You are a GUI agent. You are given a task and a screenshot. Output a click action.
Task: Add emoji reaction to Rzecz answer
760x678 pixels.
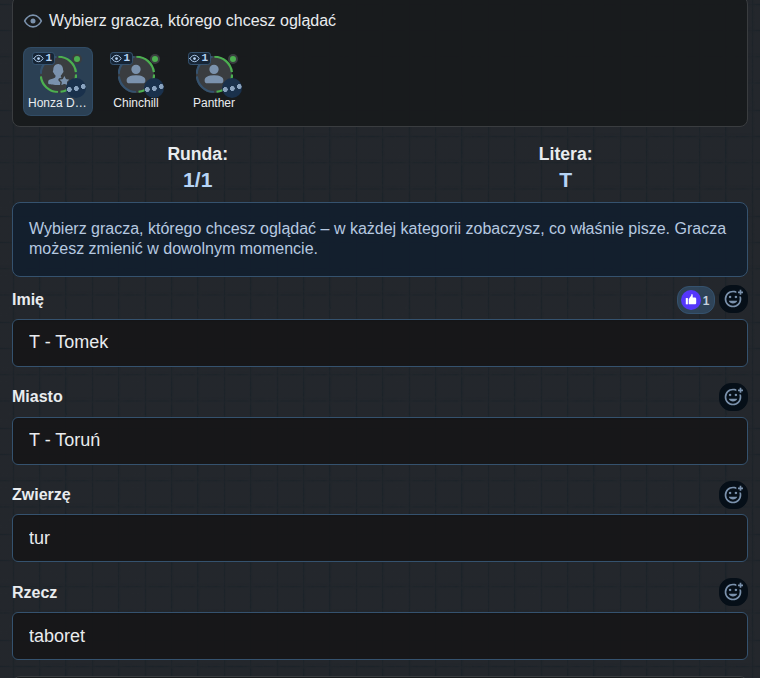pos(733,592)
